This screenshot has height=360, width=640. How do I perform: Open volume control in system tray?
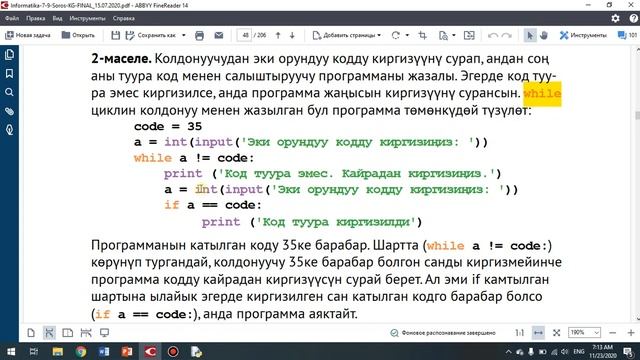coord(564,351)
